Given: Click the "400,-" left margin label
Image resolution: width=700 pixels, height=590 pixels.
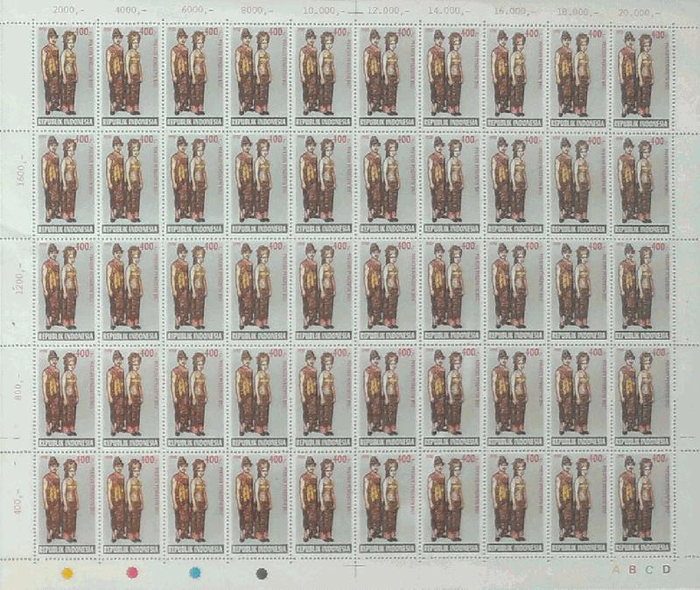Looking at the screenshot, I should pos(18,505).
